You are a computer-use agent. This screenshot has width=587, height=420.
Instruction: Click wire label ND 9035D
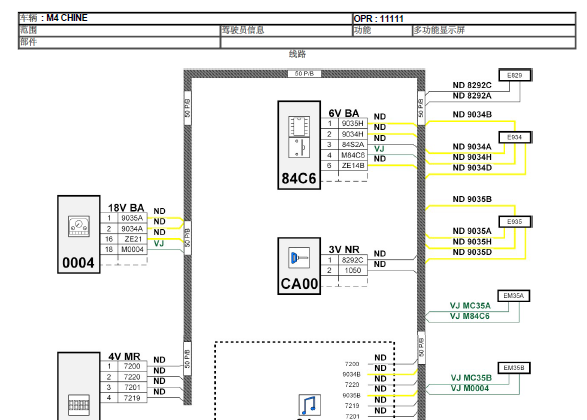(472, 252)
